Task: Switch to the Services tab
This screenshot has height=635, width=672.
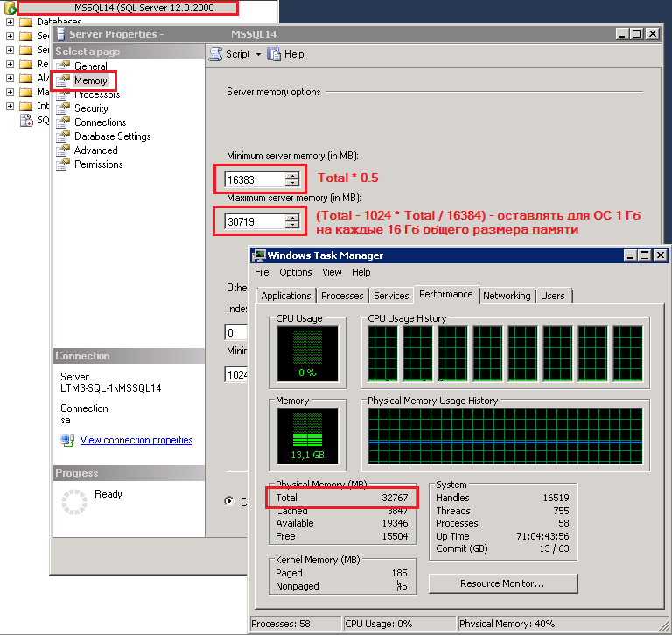Action: [391, 296]
